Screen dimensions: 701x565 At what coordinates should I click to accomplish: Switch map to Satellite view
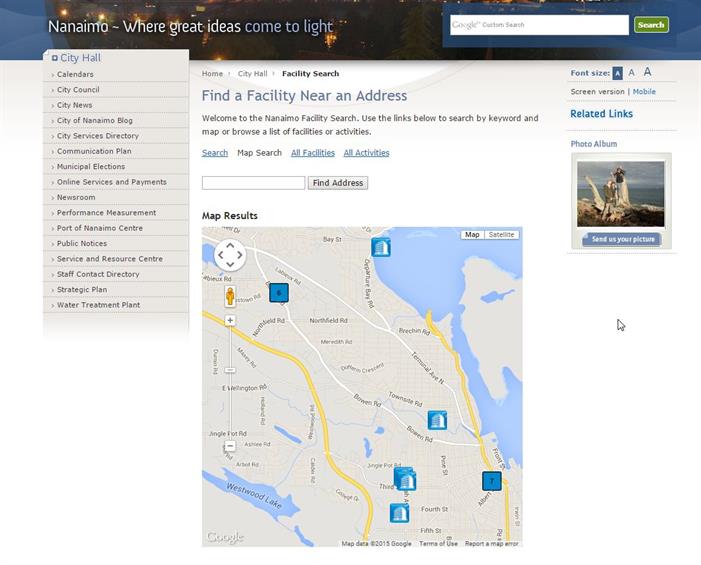pyautogui.click(x=502, y=235)
